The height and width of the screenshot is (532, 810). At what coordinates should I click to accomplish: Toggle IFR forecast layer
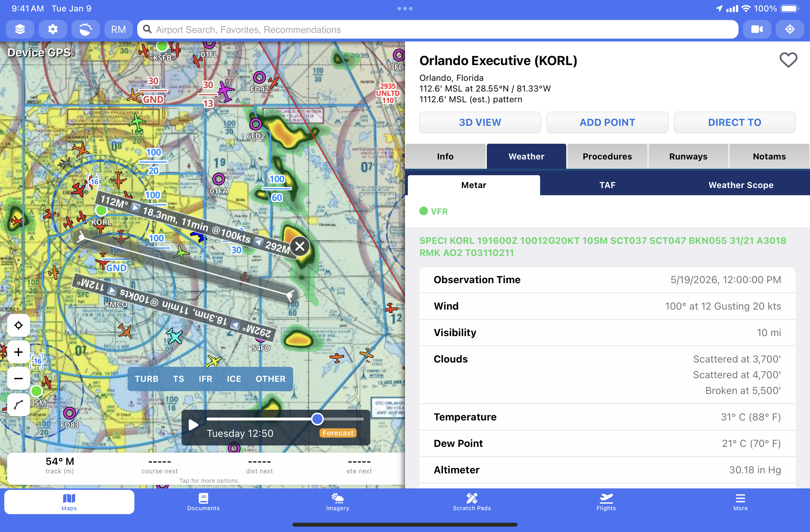tap(206, 379)
